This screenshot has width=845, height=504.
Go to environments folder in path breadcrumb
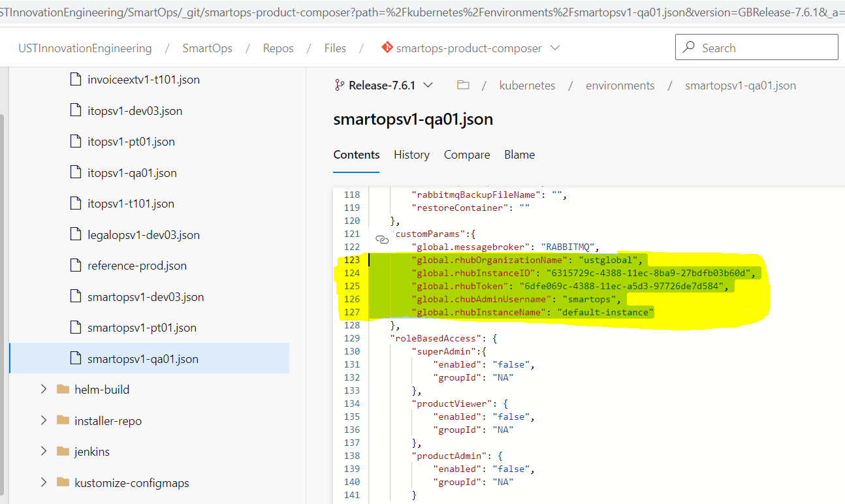coord(620,86)
